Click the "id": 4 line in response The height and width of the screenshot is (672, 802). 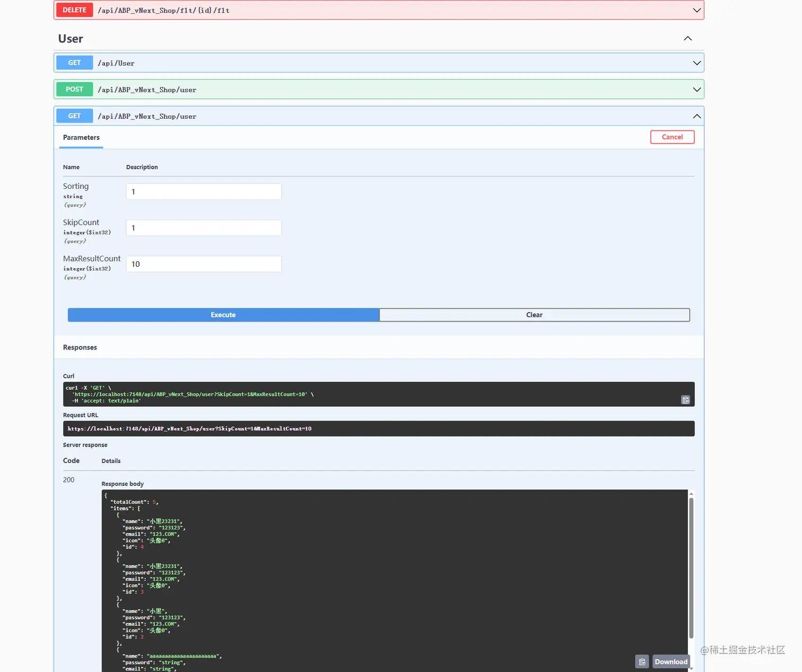[x=133, y=547]
